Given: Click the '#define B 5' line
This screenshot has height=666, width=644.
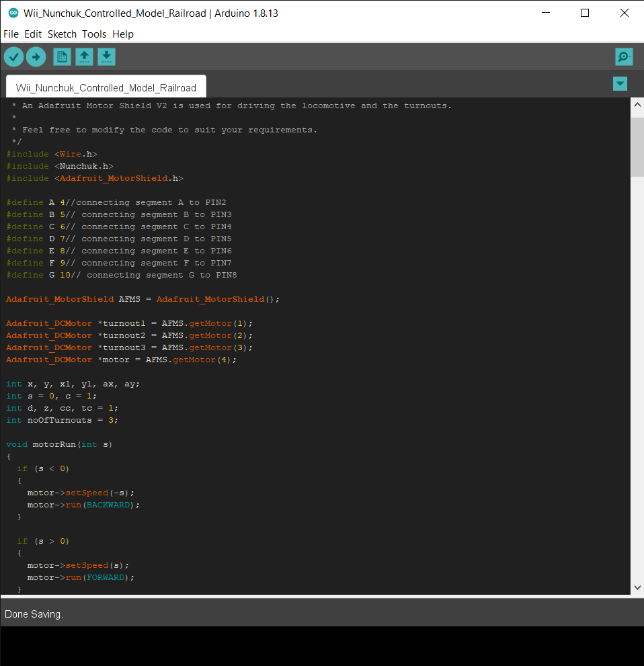Looking at the screenshot, I should 119,214.
